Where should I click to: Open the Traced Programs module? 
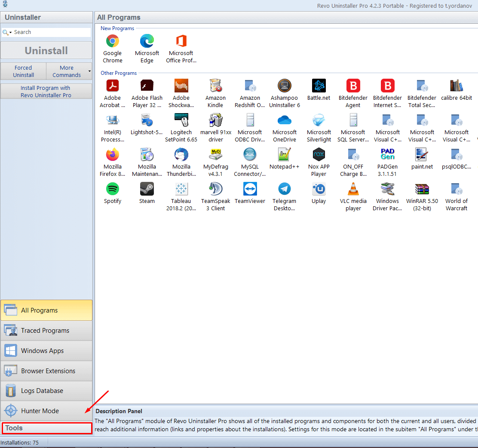(46, 331)
